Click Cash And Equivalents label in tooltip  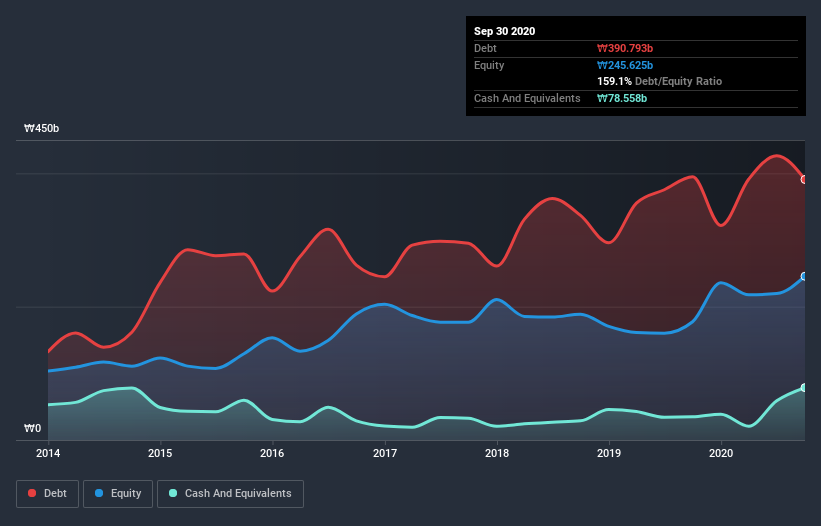pos(527,98)
